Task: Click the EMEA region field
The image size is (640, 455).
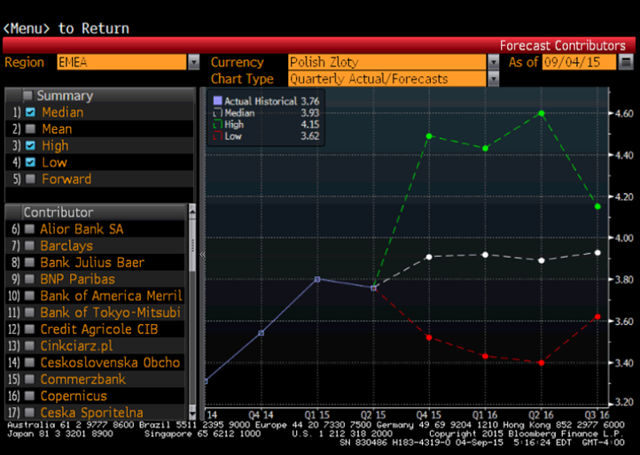Action: [122, 62]
